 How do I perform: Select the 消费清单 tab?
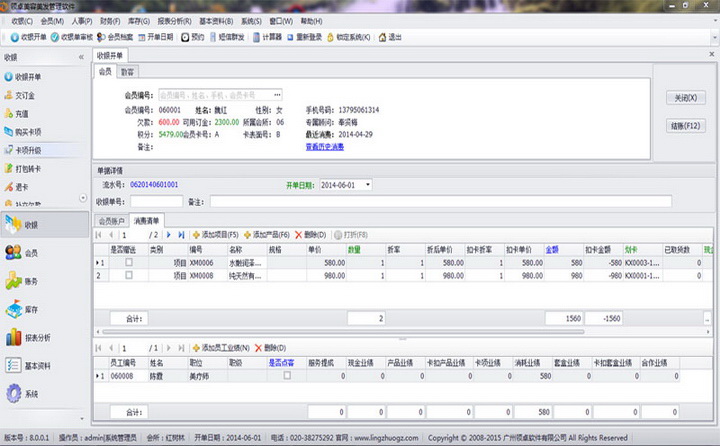146,221
